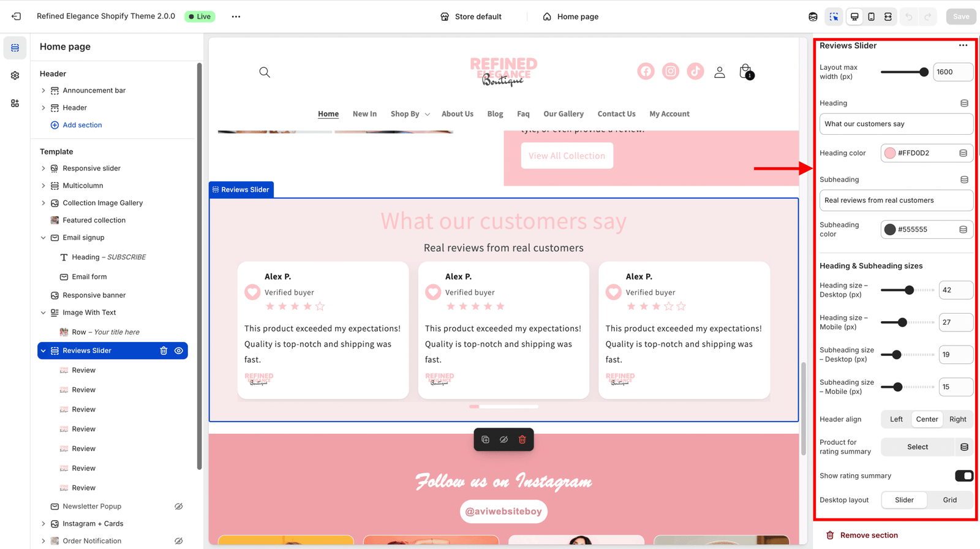Expand the Instagram + Cards section
The image size is (980, 549).
click(x=43, y=524)
